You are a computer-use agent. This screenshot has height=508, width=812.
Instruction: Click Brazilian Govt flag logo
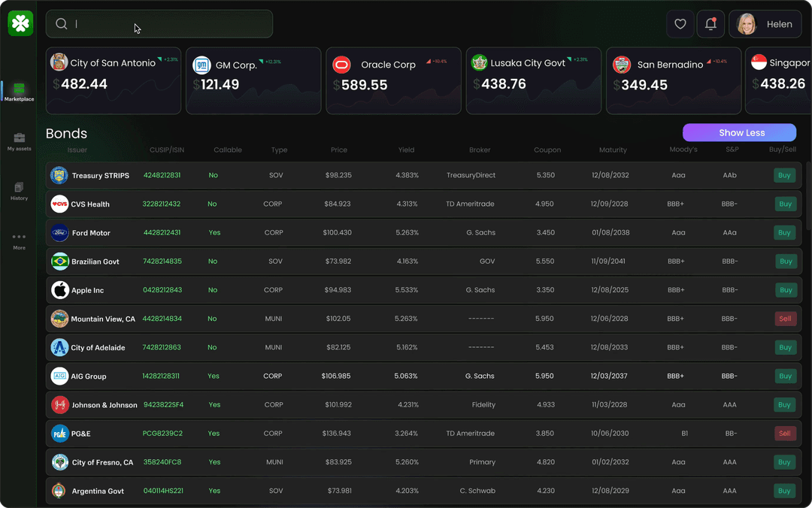coord(59,262)
